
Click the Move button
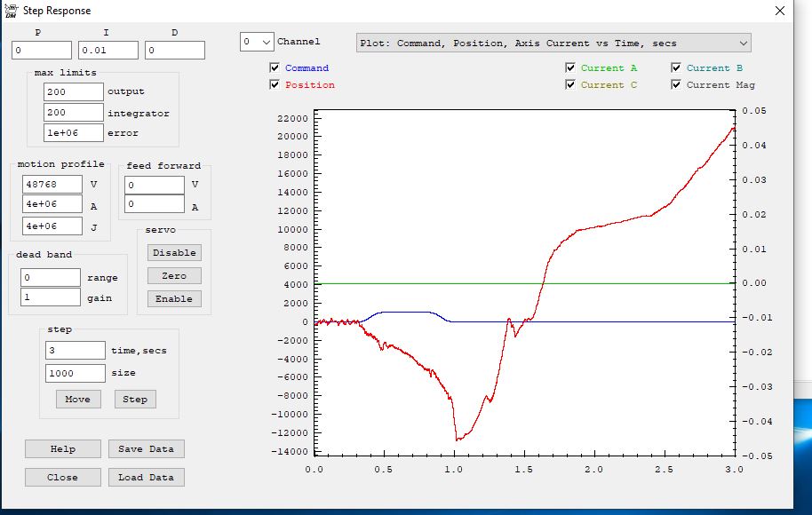78,400
